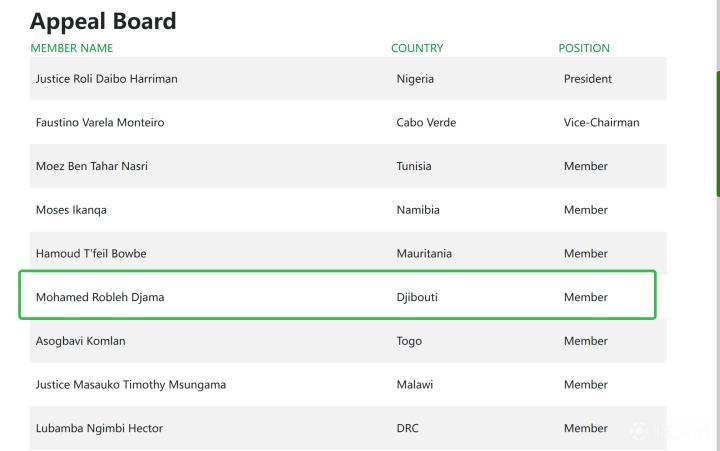This screenshot has height=451, width=720.
Task: Click the Cabo Verde country cell
Action: point(426,123)
